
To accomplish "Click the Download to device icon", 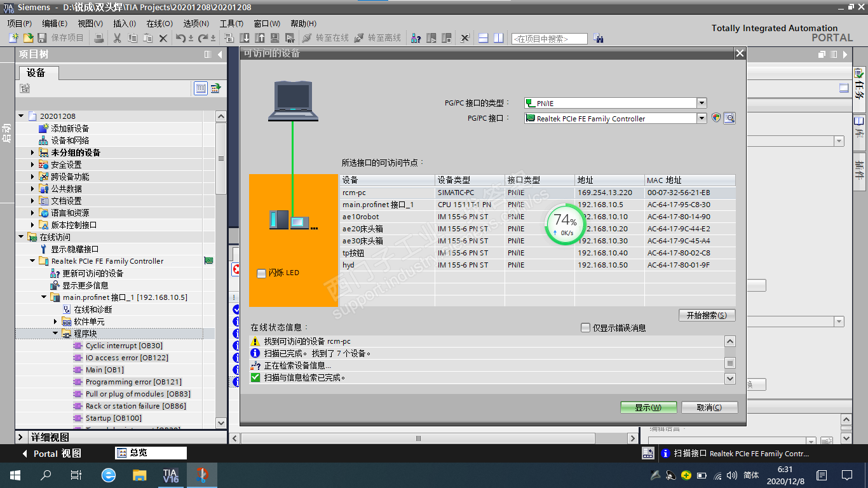I will pos(245,38).
